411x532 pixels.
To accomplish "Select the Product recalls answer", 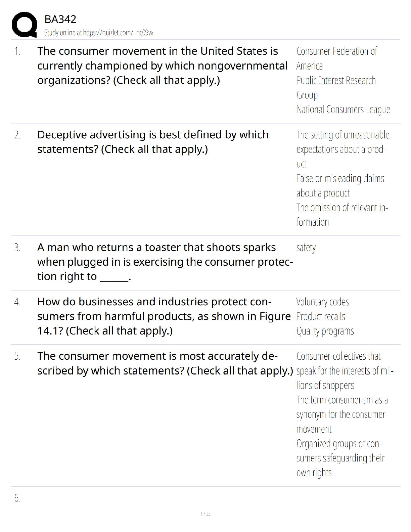I will click(x=321, y=316).
